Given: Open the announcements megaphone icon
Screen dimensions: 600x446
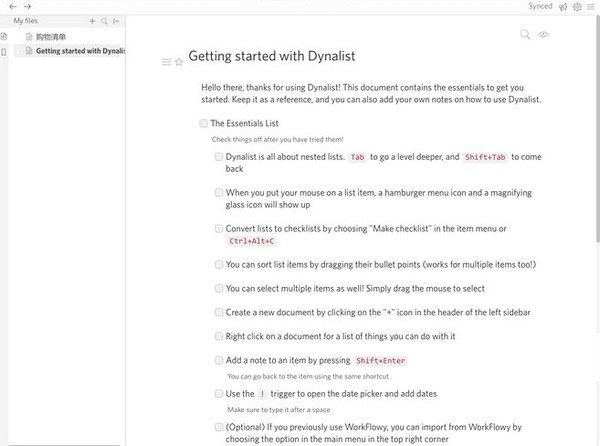Looking at the screenshot, I should coord(563,7).
